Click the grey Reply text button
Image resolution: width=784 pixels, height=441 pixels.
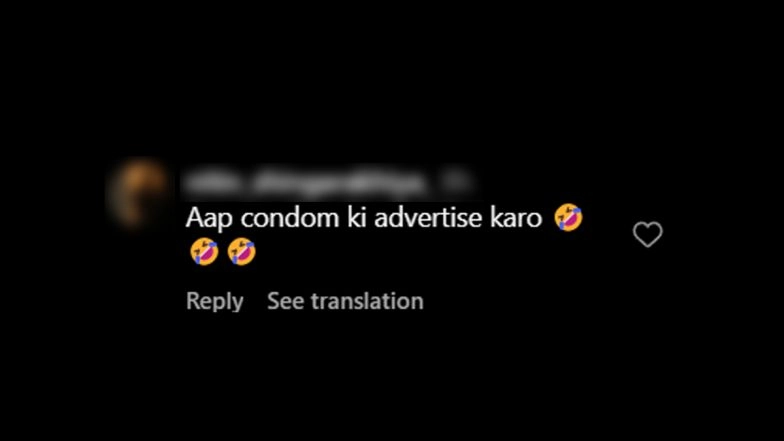[x=214, y=301]
